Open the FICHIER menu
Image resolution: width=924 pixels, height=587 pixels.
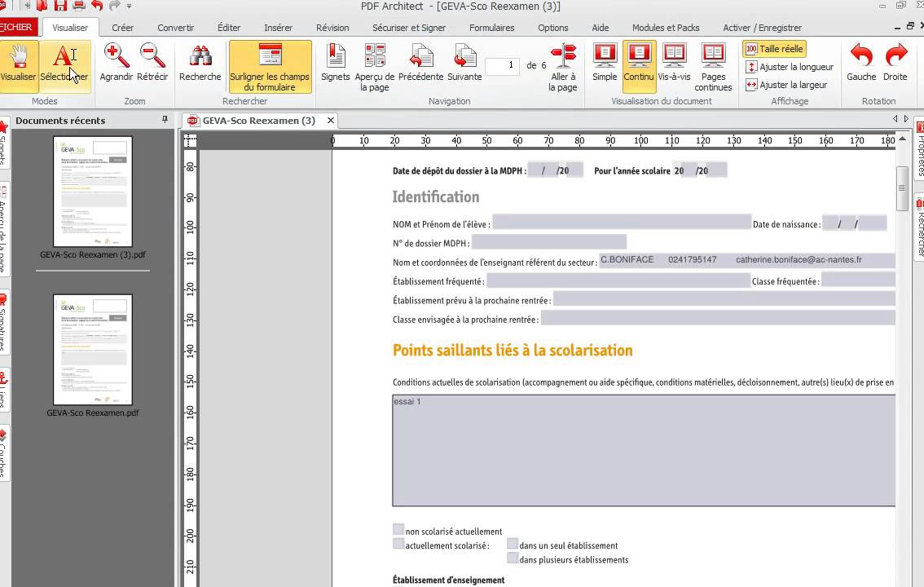pos(16,27)
